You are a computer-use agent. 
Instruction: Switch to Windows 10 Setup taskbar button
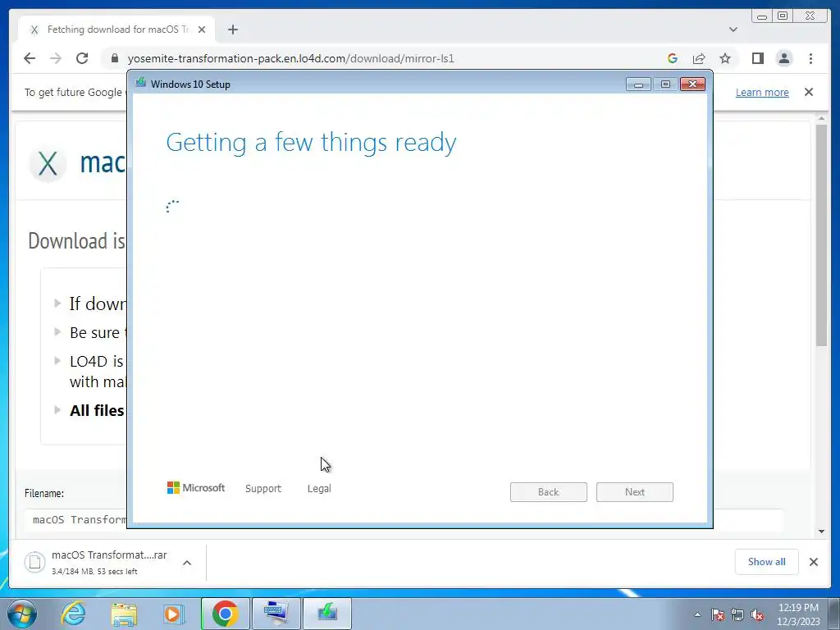(x=327, y=614)
